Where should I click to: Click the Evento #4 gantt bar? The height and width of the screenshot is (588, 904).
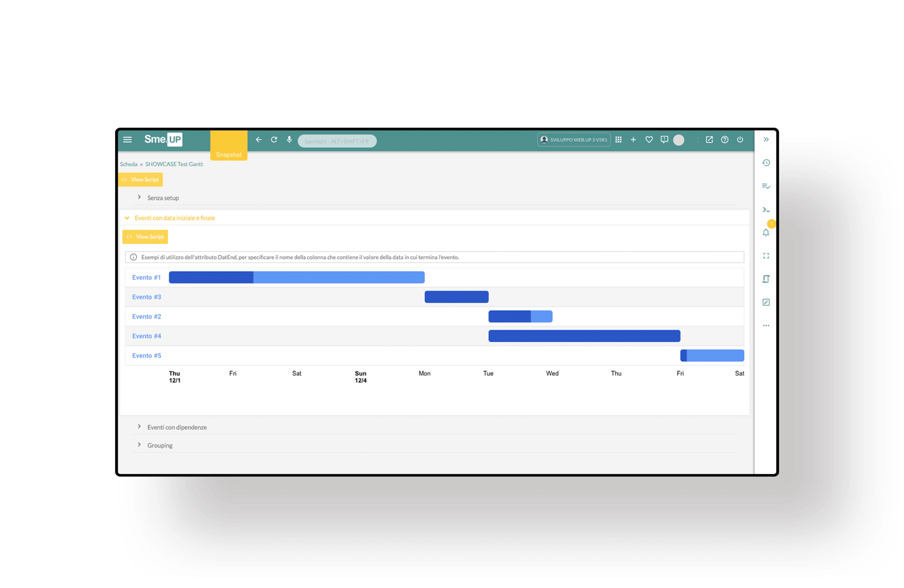(584, 336)
